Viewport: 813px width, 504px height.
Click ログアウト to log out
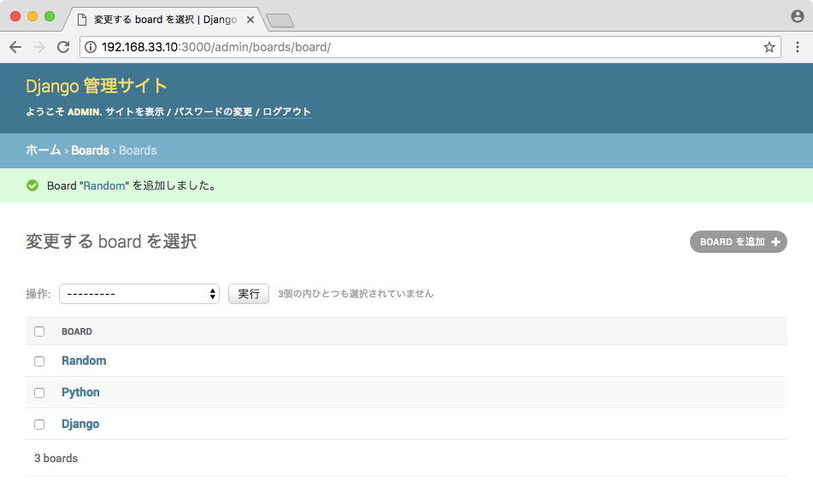tap(286, 112)
